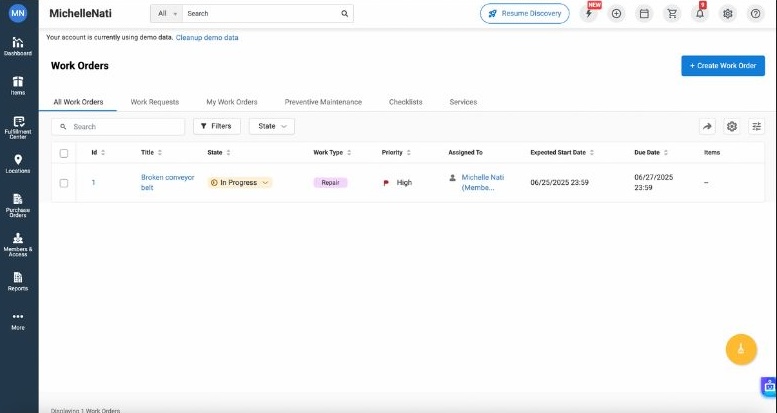Click the Repair work type tag

331,182
